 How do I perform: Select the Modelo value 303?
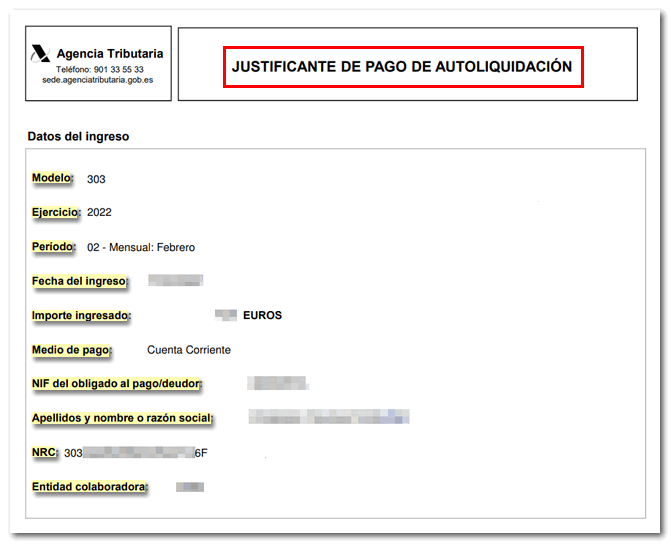coord(96,179)
